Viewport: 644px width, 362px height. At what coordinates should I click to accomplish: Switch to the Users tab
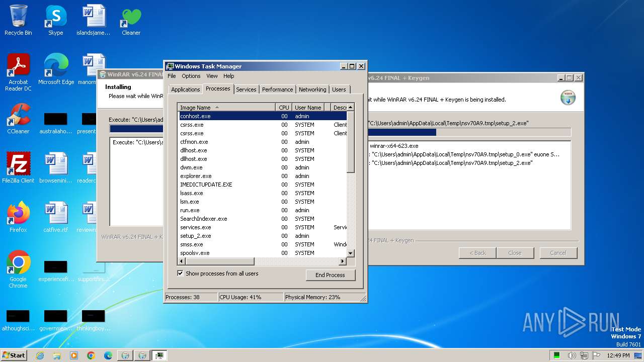click(x=339, y=89)
